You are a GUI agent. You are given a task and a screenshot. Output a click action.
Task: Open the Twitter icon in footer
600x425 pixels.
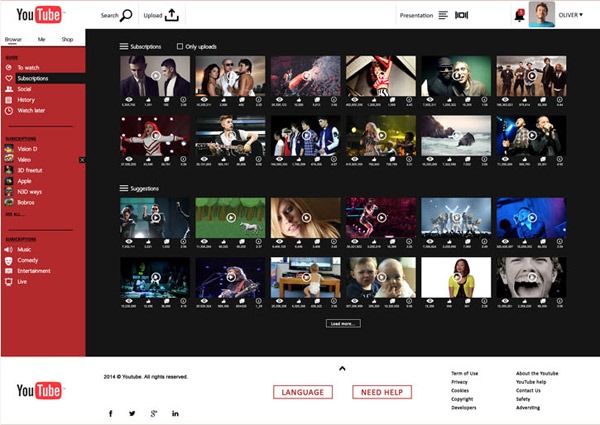pos(132,413)
